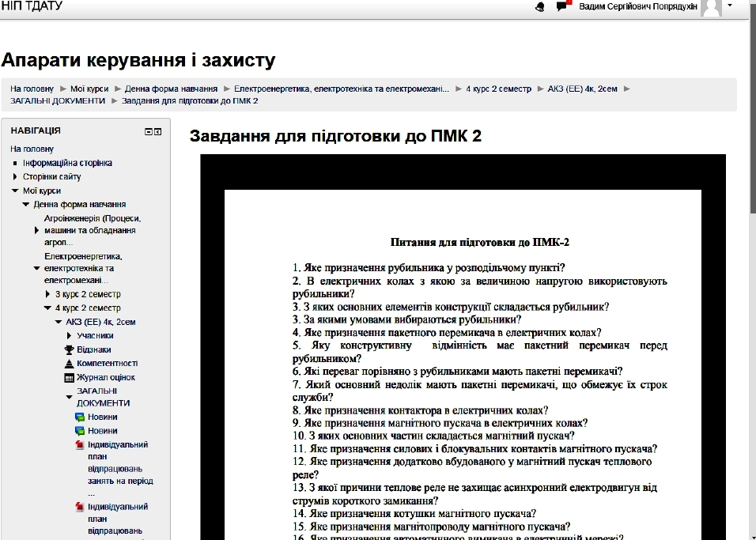The height and width of the screenshot is (540, 756).
Task: Click the Відзнаки trophy icon
Action: (69, 349)
